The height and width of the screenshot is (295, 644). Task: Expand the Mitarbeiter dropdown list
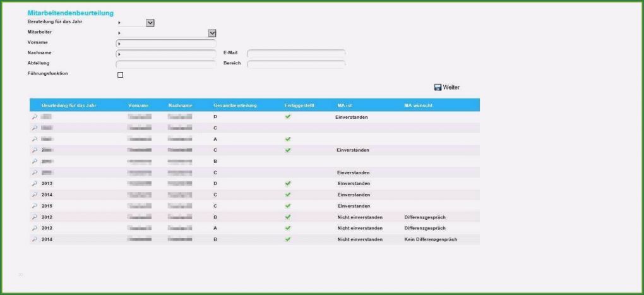click(x=212, y=33)
